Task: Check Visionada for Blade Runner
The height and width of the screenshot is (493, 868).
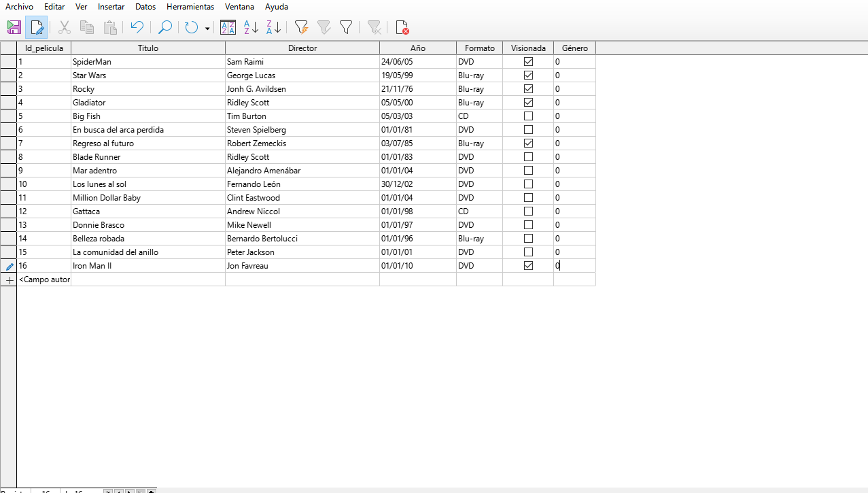Action: [x=528, y=156]
